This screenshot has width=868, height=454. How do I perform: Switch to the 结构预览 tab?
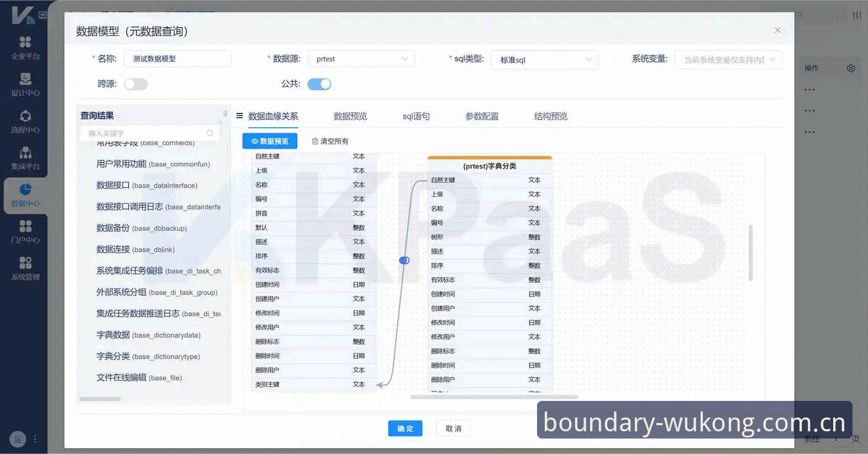(551, 116)
